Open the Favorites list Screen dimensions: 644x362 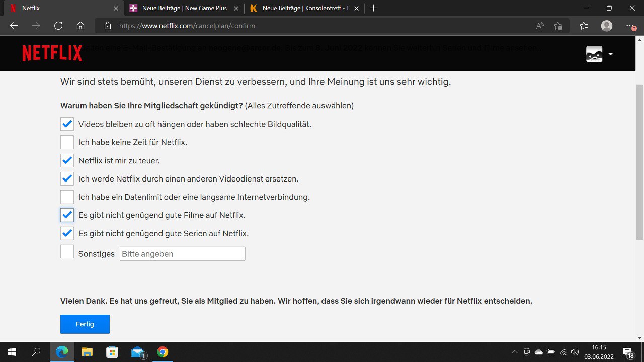[583, 26]
